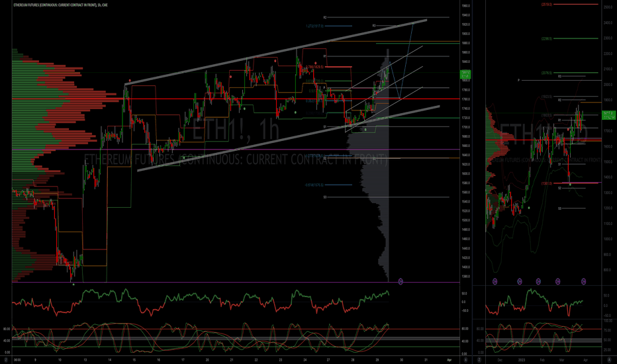
Task: Toggle auto-scale A icon on right chart
Action: tap(609, 359)
